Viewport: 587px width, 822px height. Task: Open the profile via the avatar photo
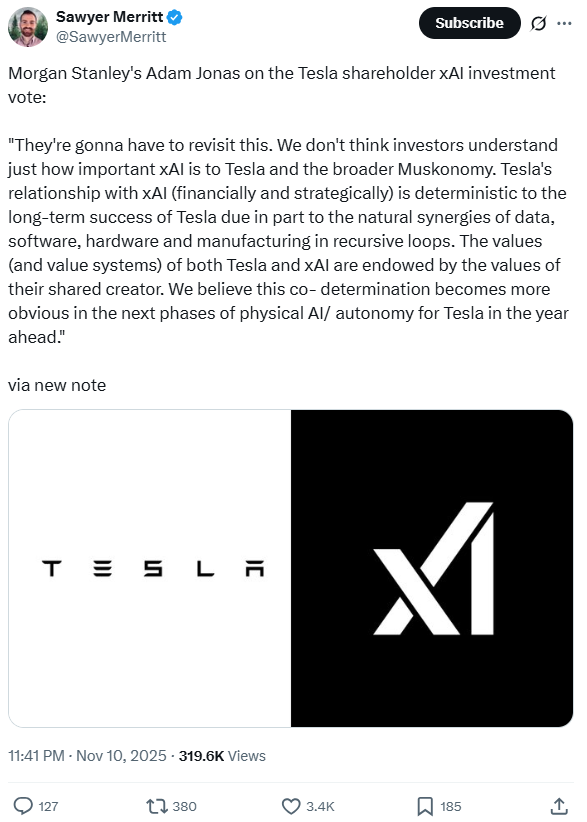point(28,25)
